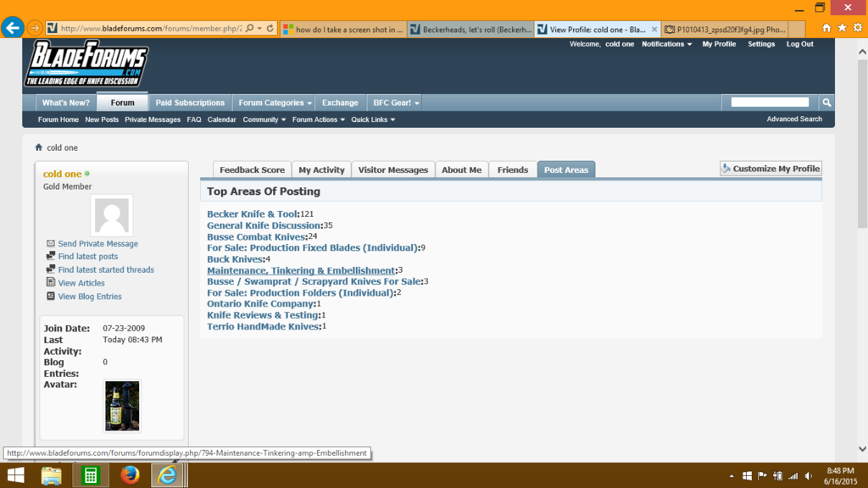The height and width of the screenshot is (488, 868).
Task: Open the General Knife Discussion link
Action: pos(264,225)
